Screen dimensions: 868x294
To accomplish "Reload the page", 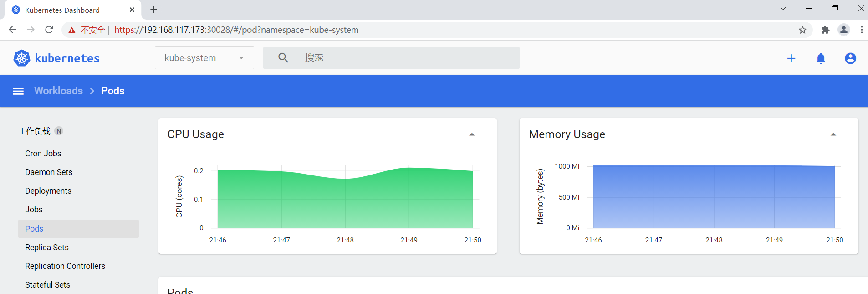I will pos(49,30).
